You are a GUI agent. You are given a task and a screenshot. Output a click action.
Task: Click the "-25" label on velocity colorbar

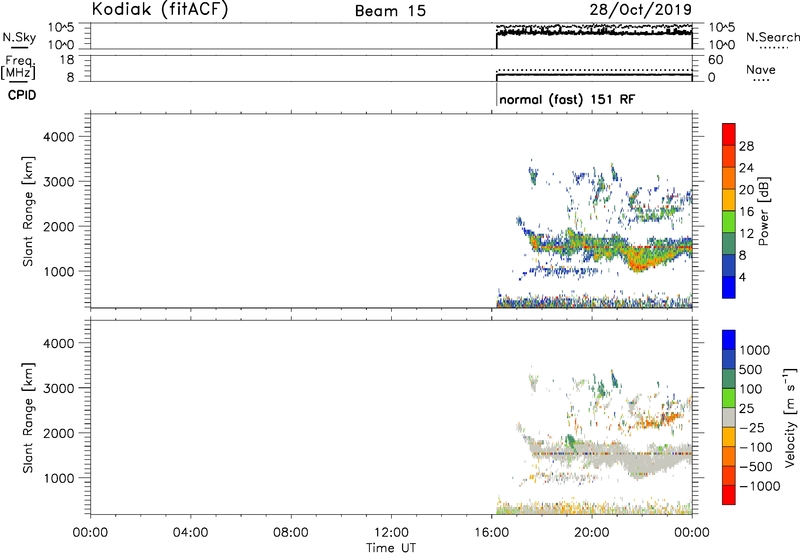click(x=752, y=428)
